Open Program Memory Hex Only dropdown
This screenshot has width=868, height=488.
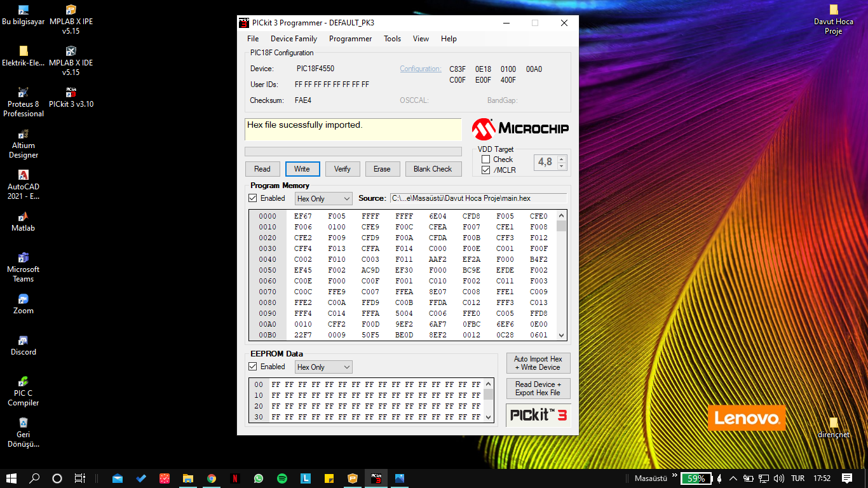coord(323,199)
